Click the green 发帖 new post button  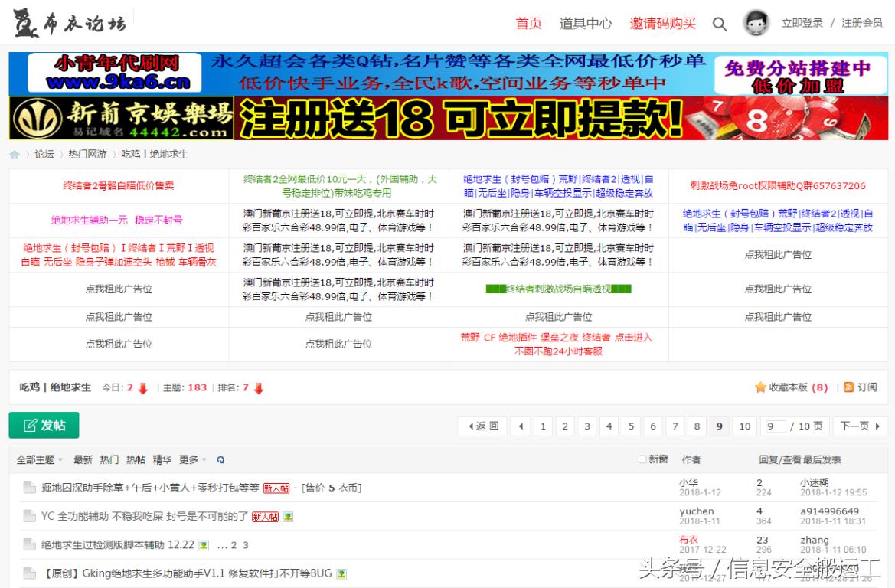point(43,425)
